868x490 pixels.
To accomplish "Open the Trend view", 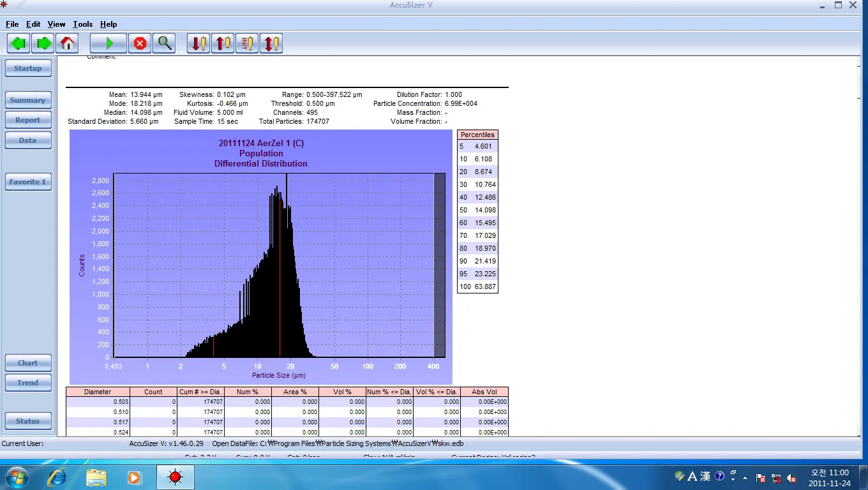I will coord(28,383).
